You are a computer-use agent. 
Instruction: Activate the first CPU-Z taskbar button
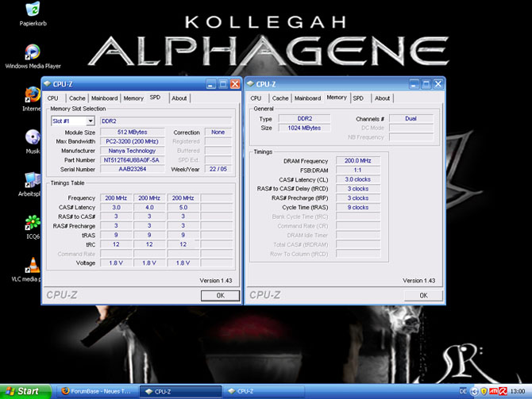coord(180,392)
